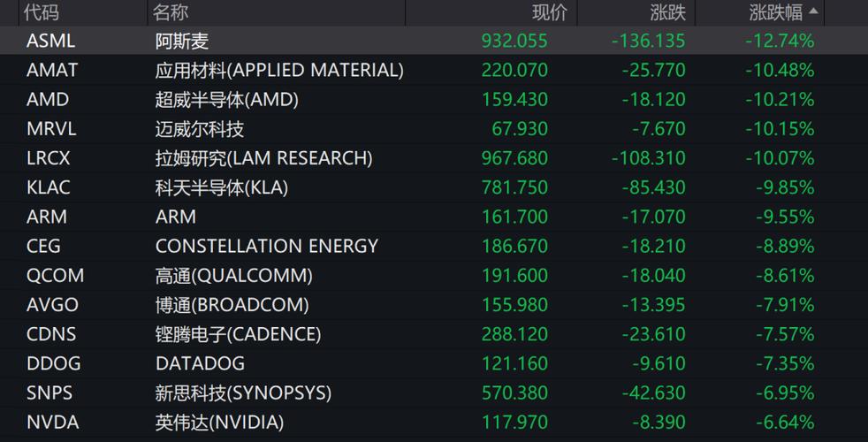Click ASML percent change -12.74%

(x=780, y=41)
